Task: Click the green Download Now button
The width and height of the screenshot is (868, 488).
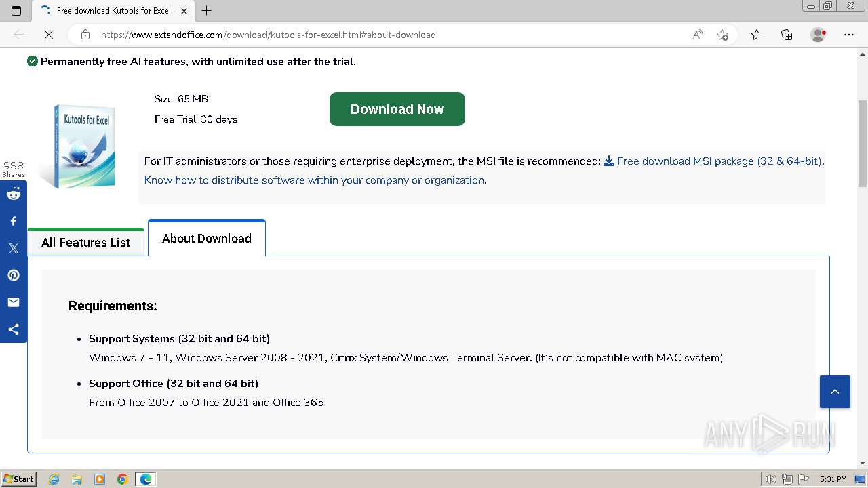Action: click(x=397, y=109)
